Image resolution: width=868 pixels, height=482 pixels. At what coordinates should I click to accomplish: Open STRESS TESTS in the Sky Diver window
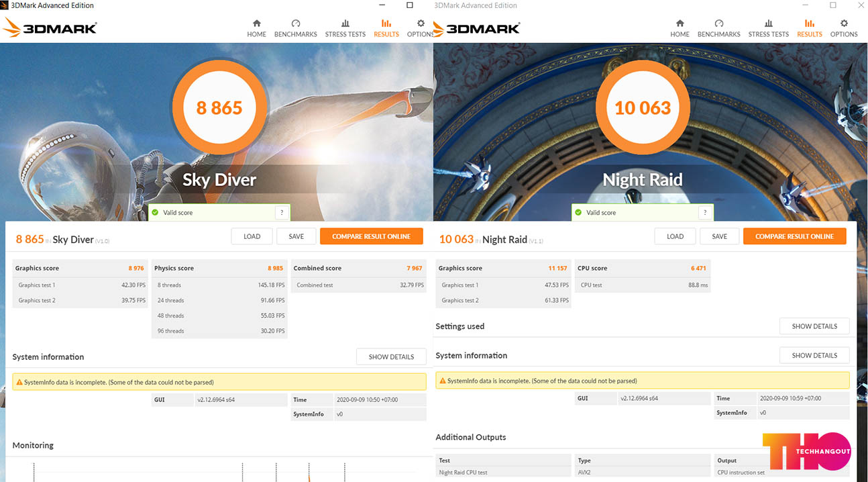pyautogui.click(x=345, y=28)
